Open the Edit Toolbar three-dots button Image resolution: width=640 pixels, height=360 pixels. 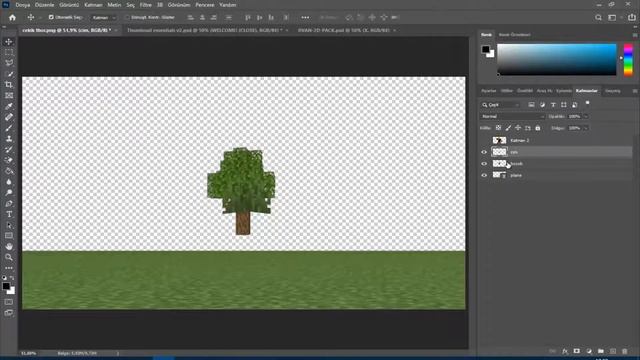click(9, 268)
